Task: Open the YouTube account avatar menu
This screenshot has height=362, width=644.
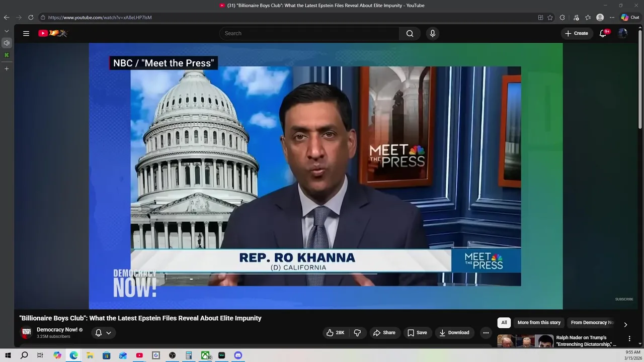Action: 623,33
